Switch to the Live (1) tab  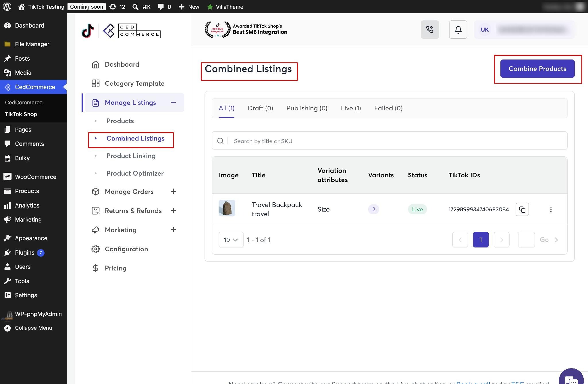point(351,108)
